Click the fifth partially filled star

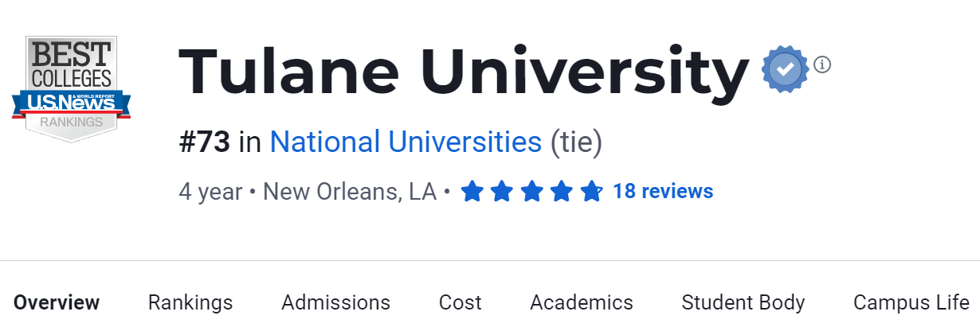(x=591, y=192)
